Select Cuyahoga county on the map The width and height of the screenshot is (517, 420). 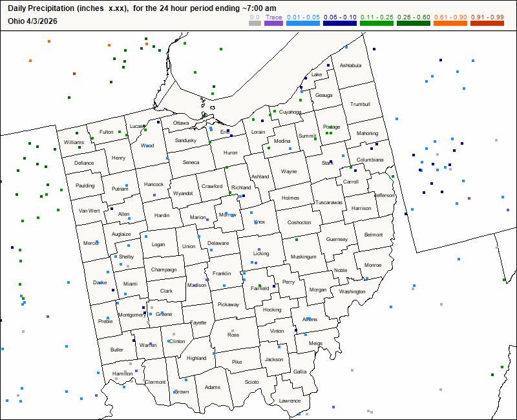(x=290, y=112)
